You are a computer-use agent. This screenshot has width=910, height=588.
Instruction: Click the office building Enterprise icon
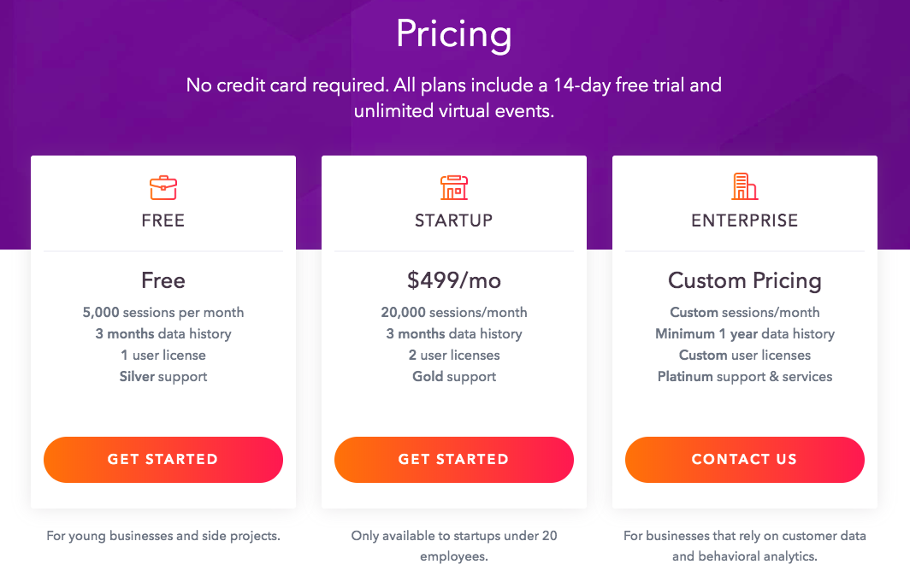point(744,186)
